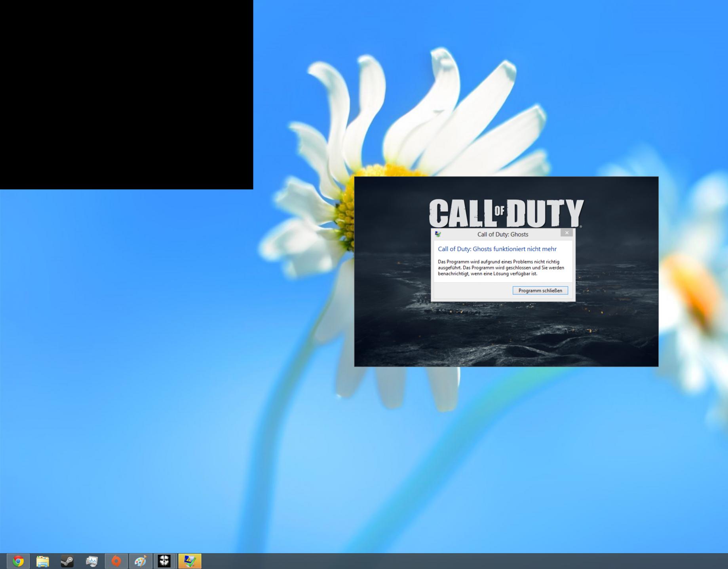This screenshot has width=728, height=569.
Task: Open the Task Manager monitor icon in taskbar
Action: tap(92, 561)
